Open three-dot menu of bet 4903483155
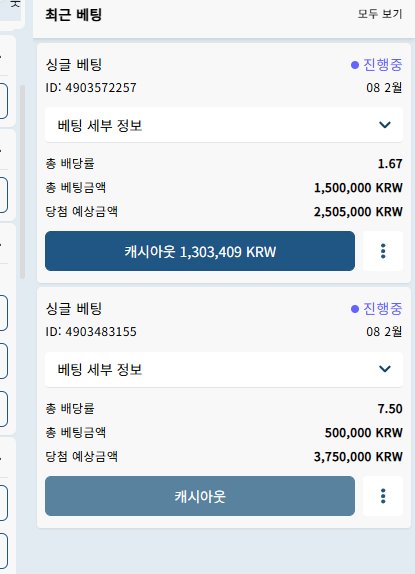 pos(383,496)
